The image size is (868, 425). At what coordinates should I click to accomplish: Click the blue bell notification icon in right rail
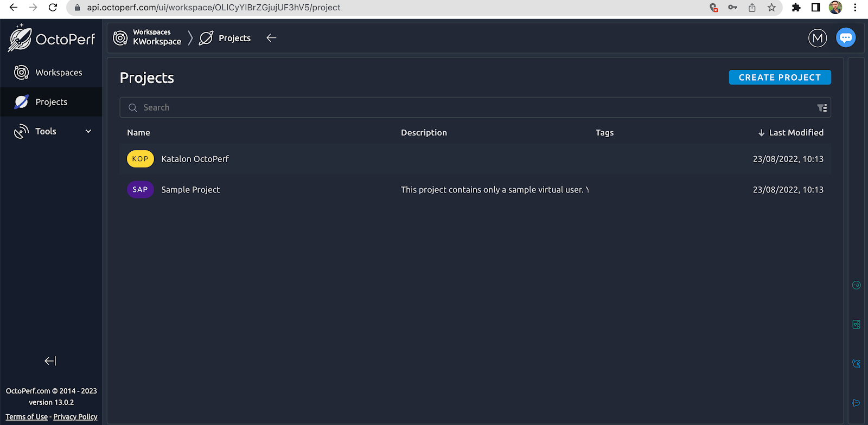pyautogui.click(x=857, y=403)
